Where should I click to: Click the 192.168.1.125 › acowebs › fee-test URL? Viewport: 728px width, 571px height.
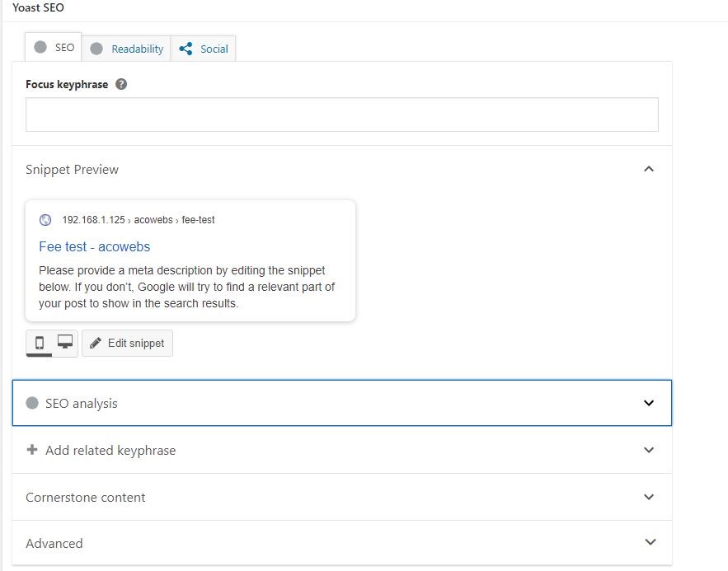(139, 220)
